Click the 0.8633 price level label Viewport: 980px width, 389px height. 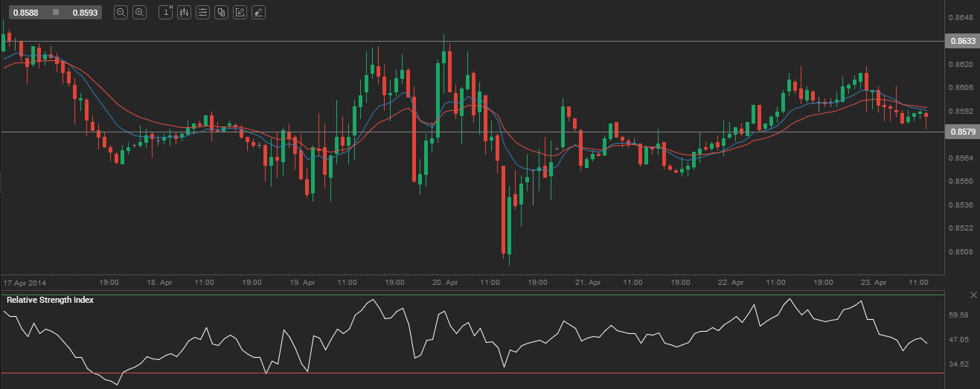tap(961, 42)
